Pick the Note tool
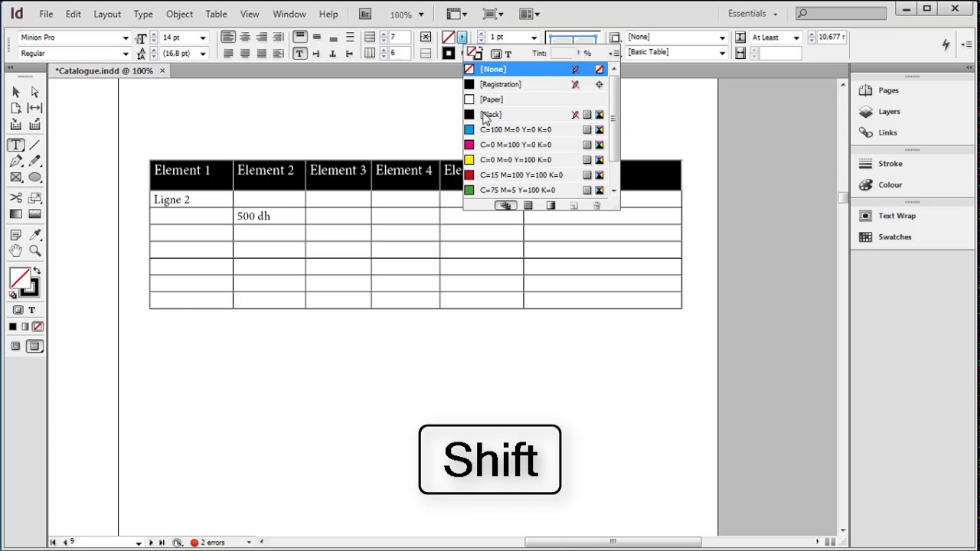The width and height of the screenshot is (980, 551). coord(16,235)
